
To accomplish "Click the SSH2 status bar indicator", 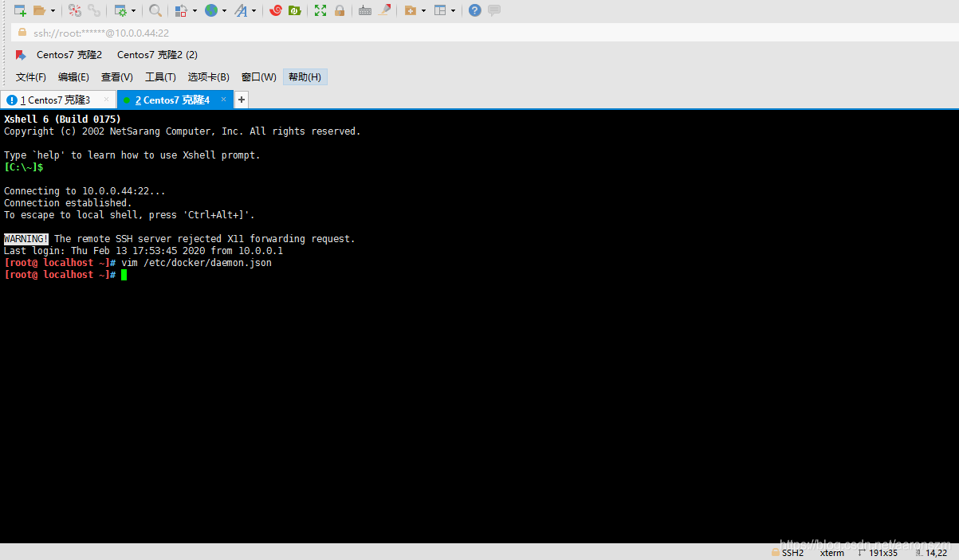I will click(x=787, y=552).
